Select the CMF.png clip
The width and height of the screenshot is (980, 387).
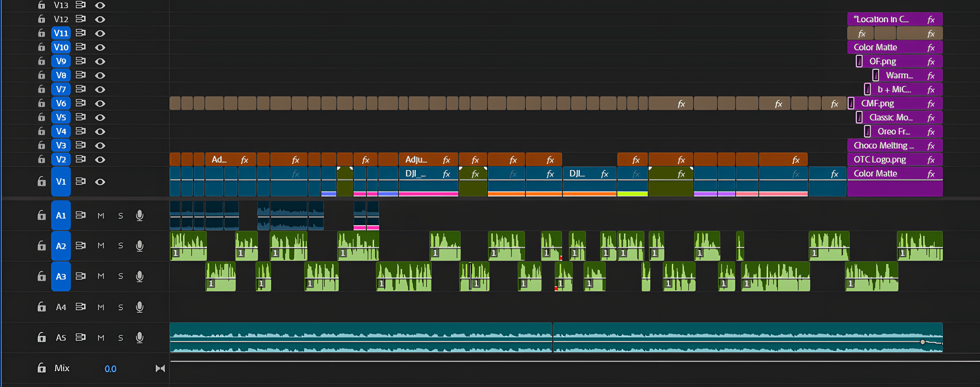point(895,104)
